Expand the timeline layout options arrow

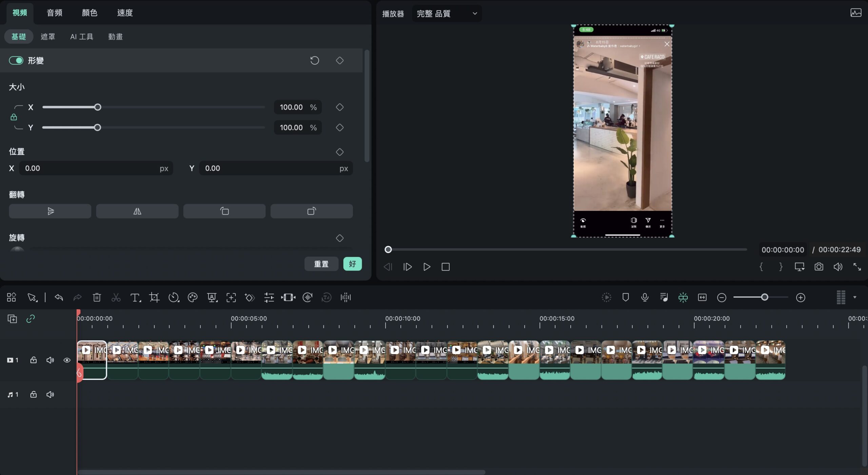click(x=855, y=297)
